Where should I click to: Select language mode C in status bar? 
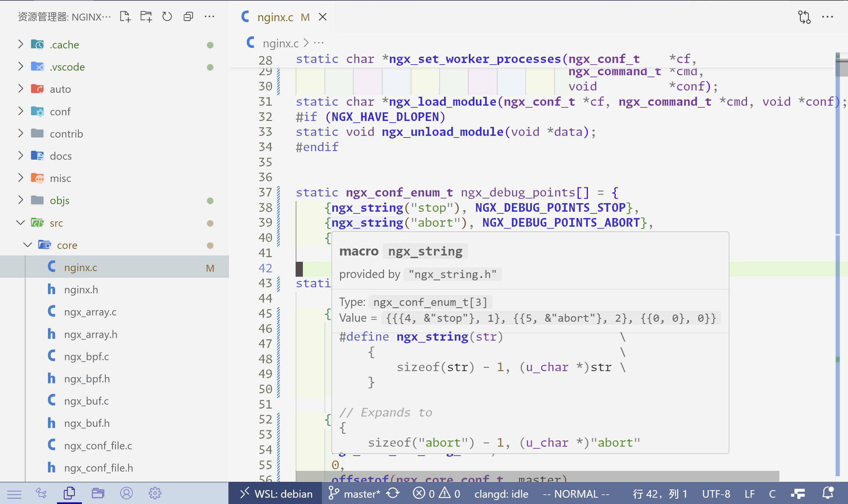tap(772, 494)
